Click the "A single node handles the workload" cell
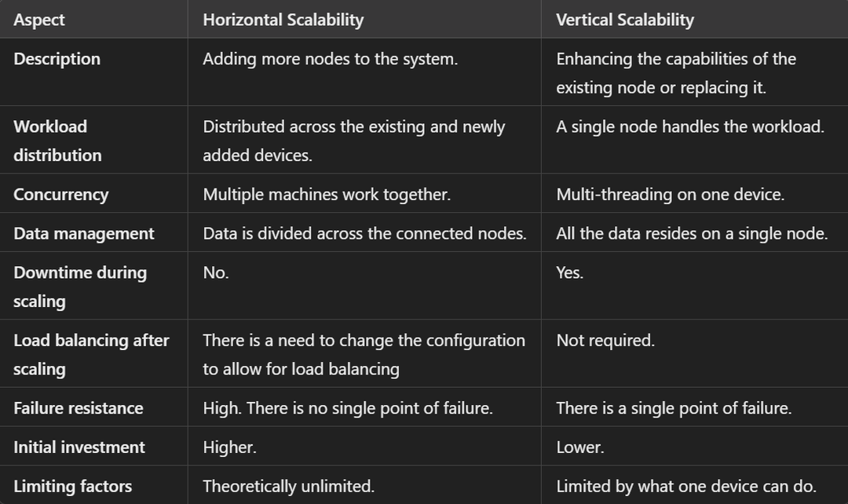Image resolution: width=848 pixels, height=504 pixels. click(x=689, y=126)
